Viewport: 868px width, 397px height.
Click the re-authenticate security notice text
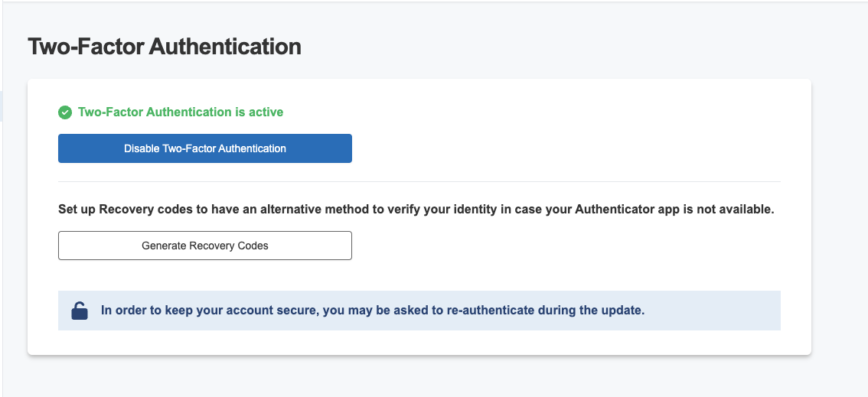[x=373, y=311]
